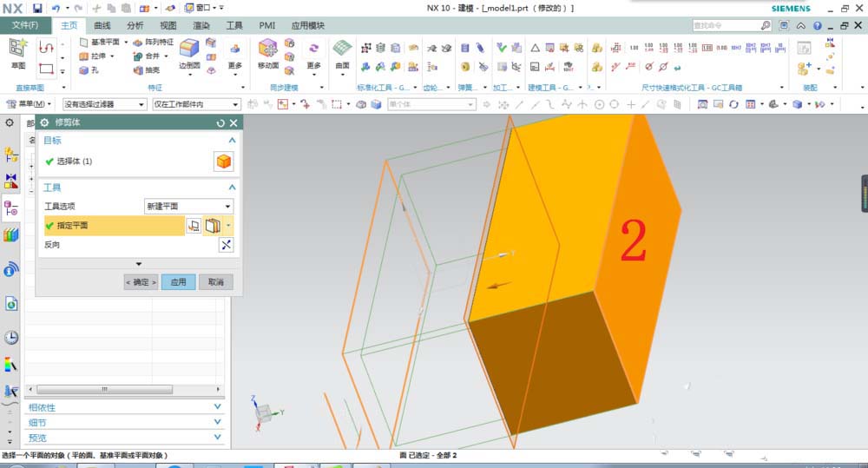Click the Hole (孔) feature tool

(89, 70)
